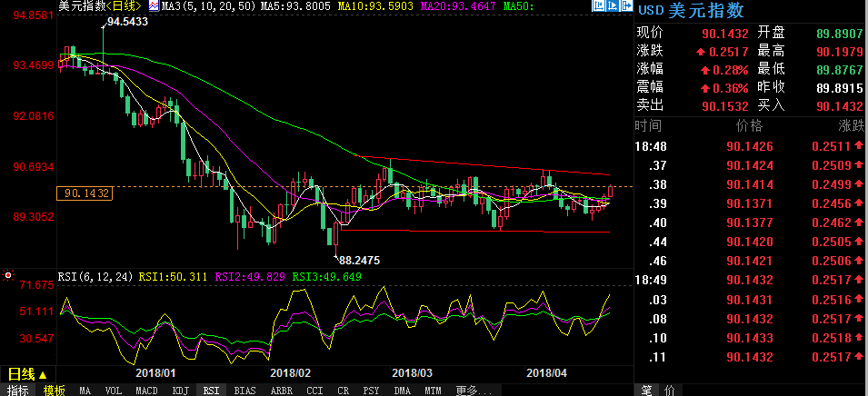Toggle the 模板 tab at bottom left
This screenshot has width=868, height=396.
(x=54, y=390)
